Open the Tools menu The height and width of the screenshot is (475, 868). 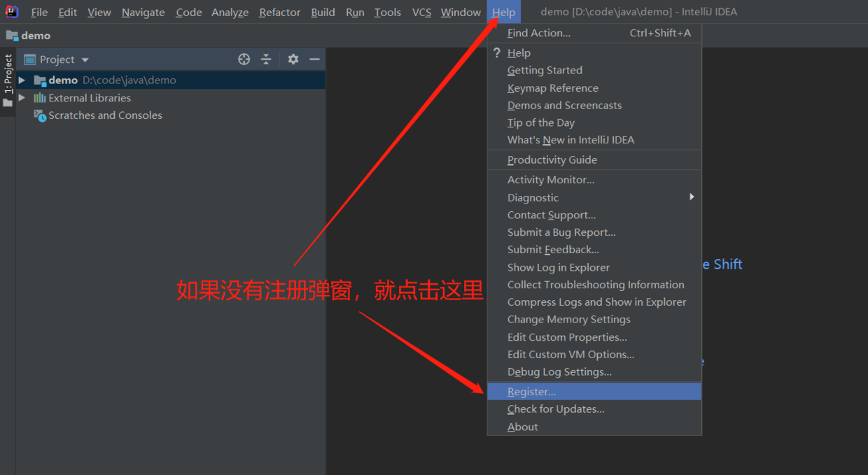pyautogui.click(x=388, y=12)
